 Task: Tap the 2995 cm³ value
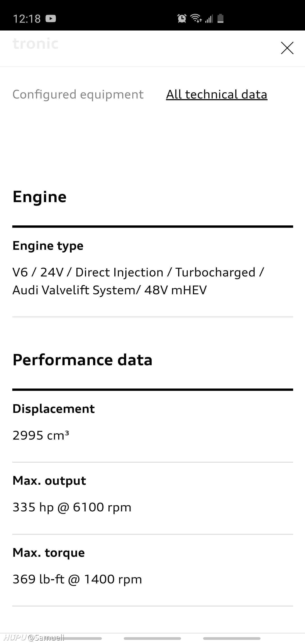coord(41,435)
